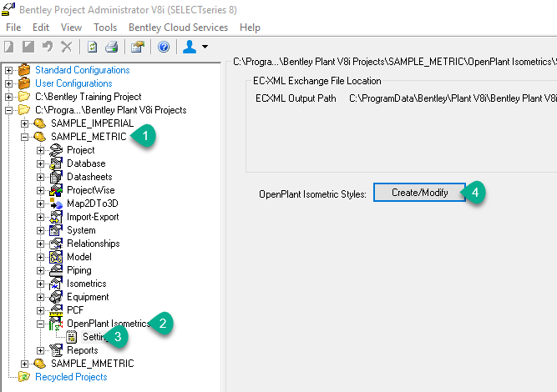Select the Recycled Projects label

(71, 377)
